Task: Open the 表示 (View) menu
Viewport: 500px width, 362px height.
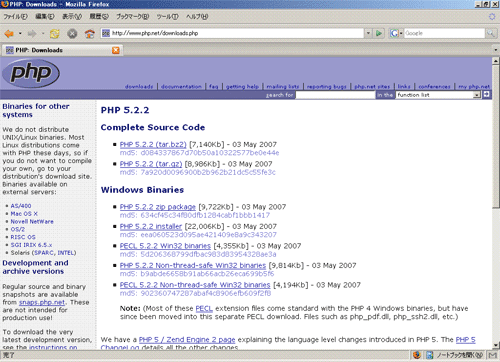Action: [x=72, y=16]
